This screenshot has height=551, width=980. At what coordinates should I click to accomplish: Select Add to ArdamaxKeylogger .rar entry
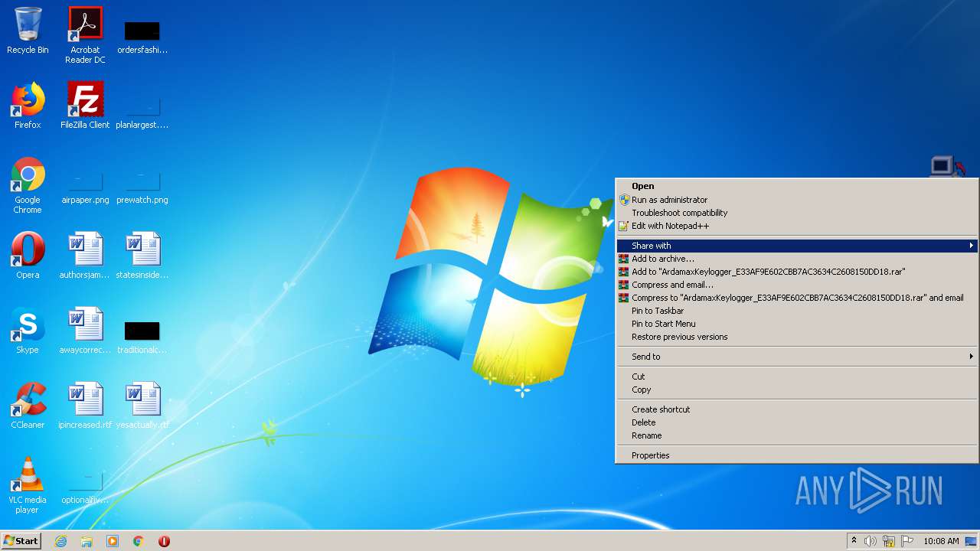(x=797, y=272)
